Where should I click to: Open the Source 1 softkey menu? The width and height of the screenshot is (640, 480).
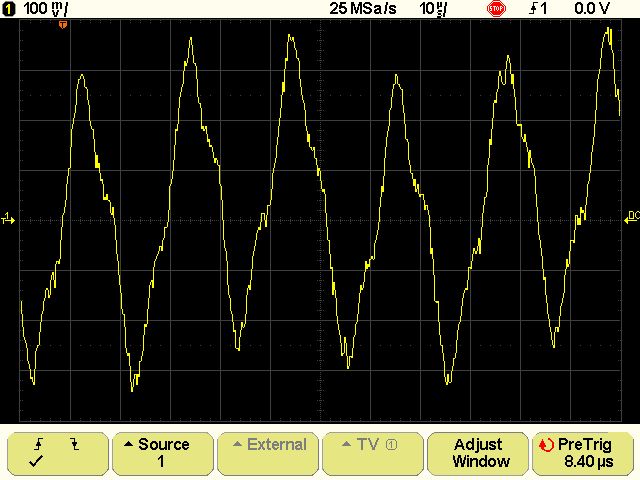[x=162, y=453]
